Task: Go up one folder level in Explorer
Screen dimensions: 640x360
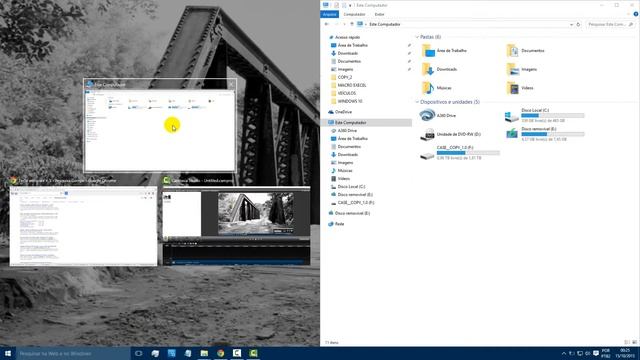Action: click(x=352, y=24)
